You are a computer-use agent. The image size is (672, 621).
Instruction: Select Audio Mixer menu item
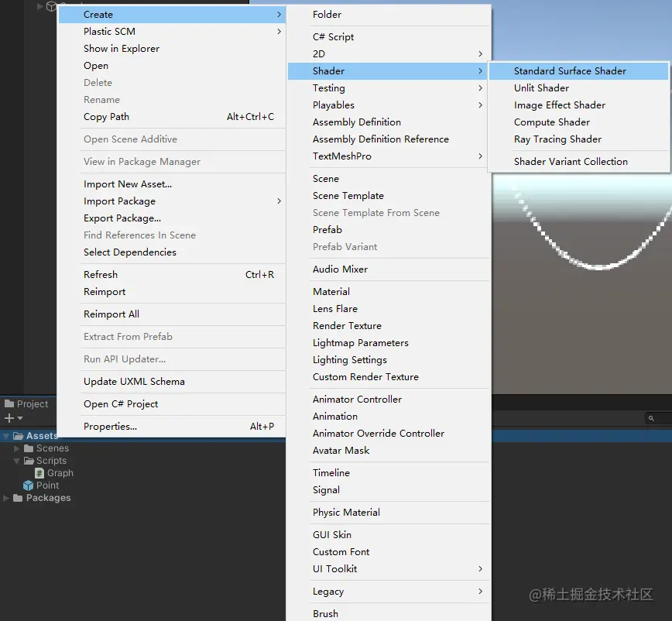point(389,269)
